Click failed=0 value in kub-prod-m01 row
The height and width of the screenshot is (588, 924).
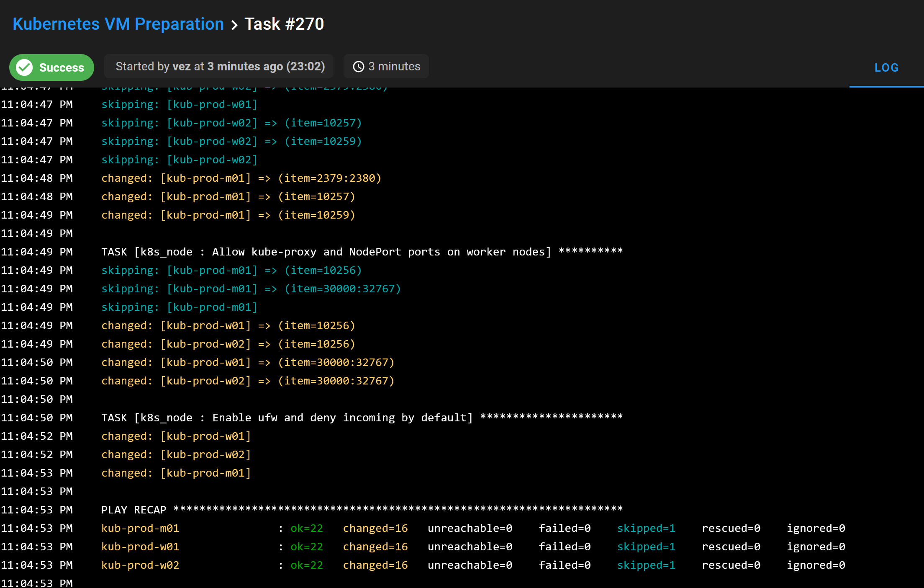point(565,528)
